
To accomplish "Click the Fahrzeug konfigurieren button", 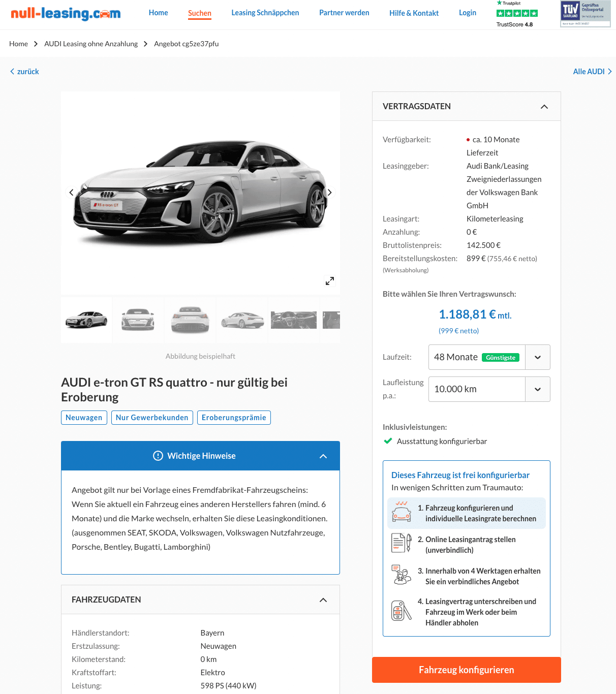I will [467, 670].
